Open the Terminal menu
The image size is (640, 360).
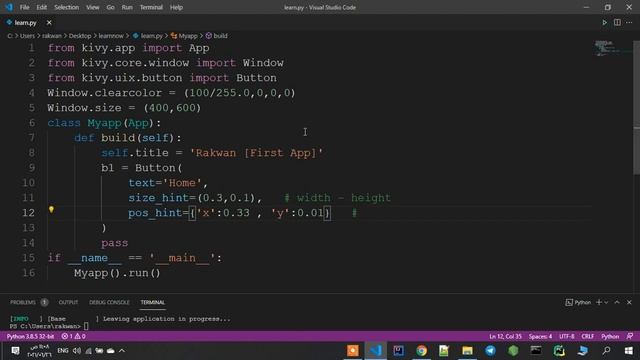point(151,7)
